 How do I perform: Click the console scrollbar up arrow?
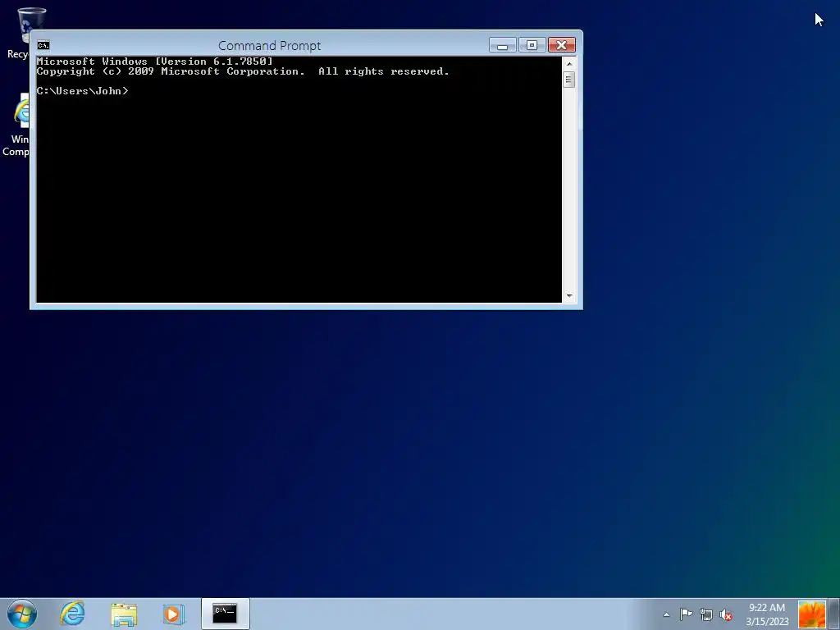click(x=569, y=63)
